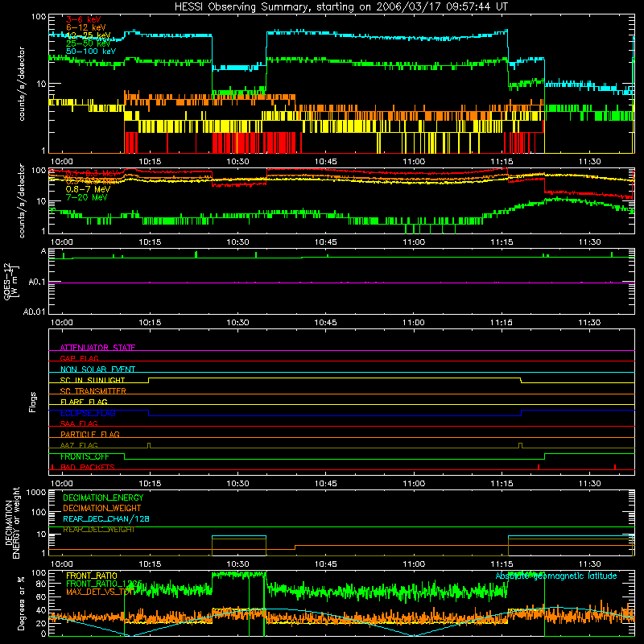The width and height of the screenshot is (644, 644).
Task: Select the ATTENUATOR_STATE flag label
Action: [97, 348]
